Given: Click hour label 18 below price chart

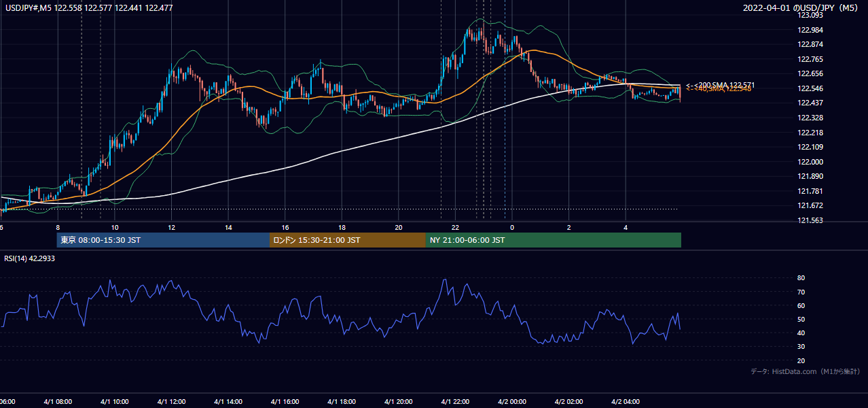Looking at the screenshot, I should pyautogui.click(x=342, y=227).
